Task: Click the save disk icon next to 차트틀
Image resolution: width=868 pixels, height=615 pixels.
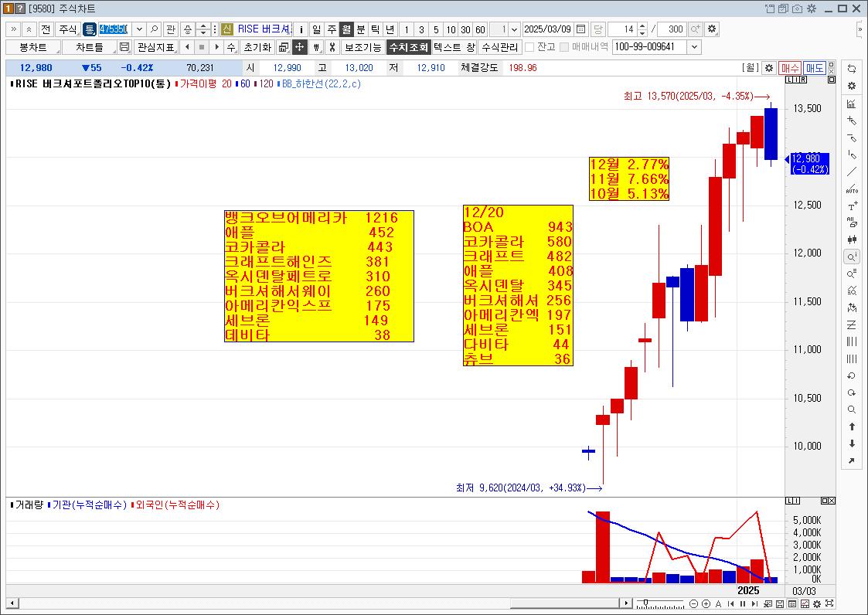Action: (x=124, y=47)
